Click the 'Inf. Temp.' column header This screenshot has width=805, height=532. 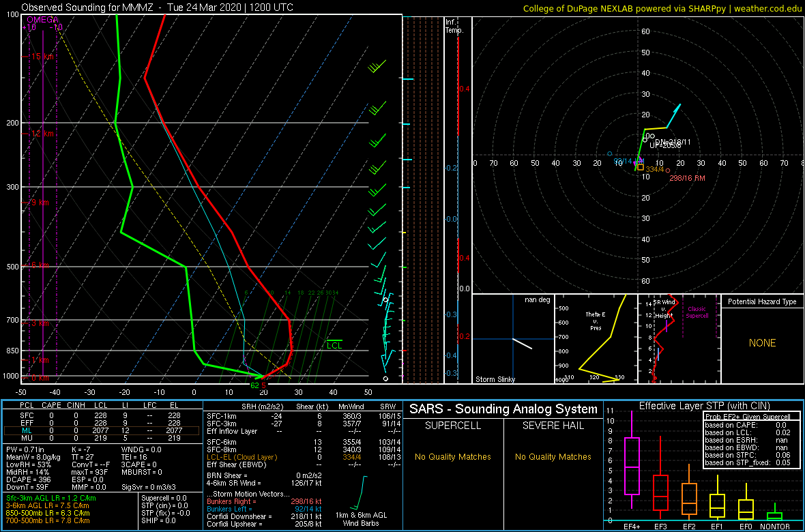(455, 26)
